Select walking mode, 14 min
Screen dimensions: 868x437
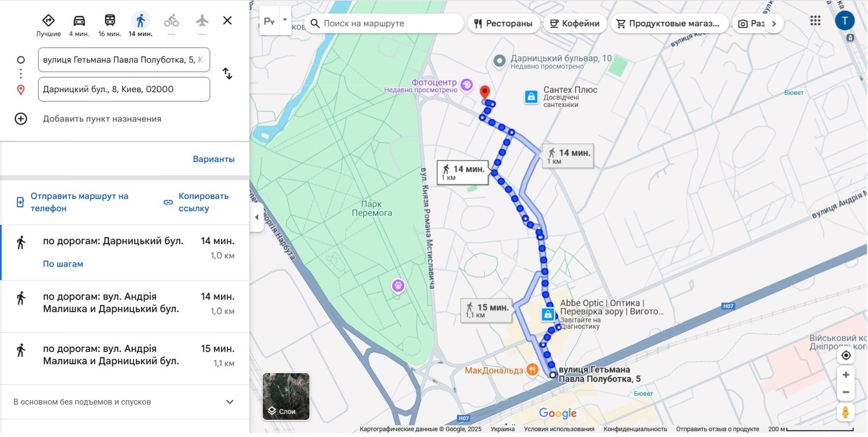pos(141,25)
